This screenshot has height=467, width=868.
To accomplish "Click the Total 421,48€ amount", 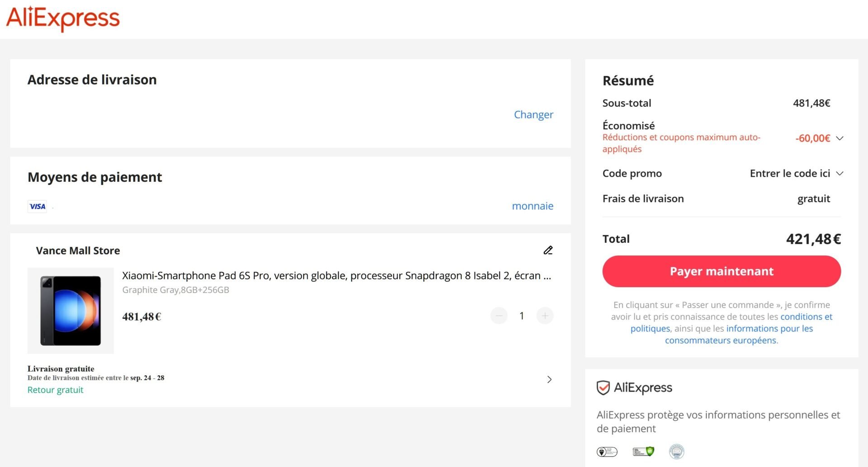I will (813, 239).
